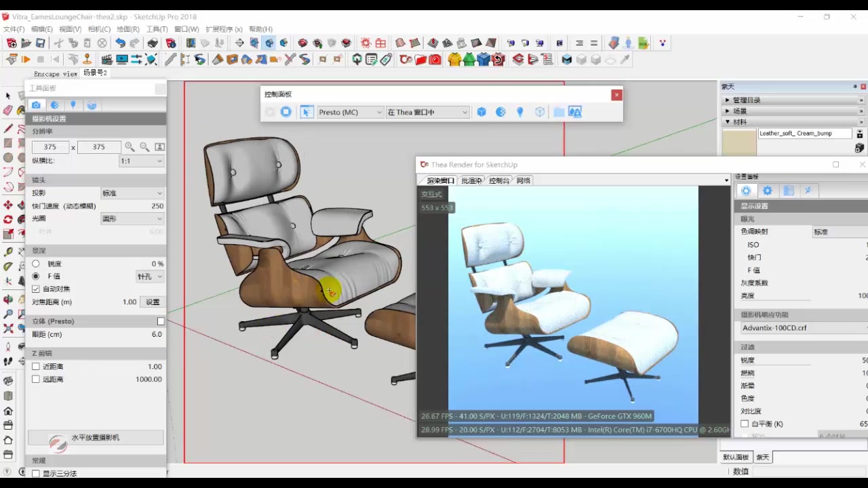
Task: Click the Leather_soft_ Cream_bump name field
Action: point(804,134)
